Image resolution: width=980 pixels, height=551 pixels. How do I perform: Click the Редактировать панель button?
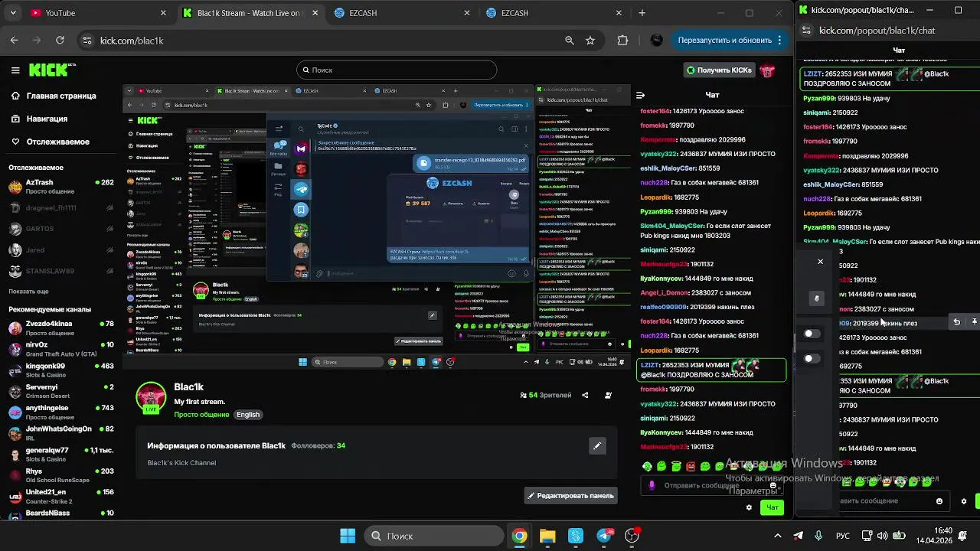[x=570, y=496]
